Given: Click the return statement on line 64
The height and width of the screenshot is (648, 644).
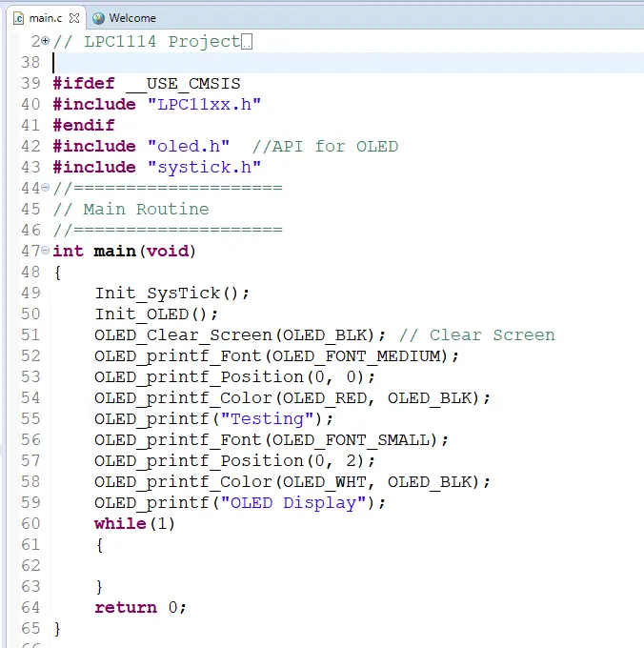Looking at the screenshot, I should click(126, 608).
